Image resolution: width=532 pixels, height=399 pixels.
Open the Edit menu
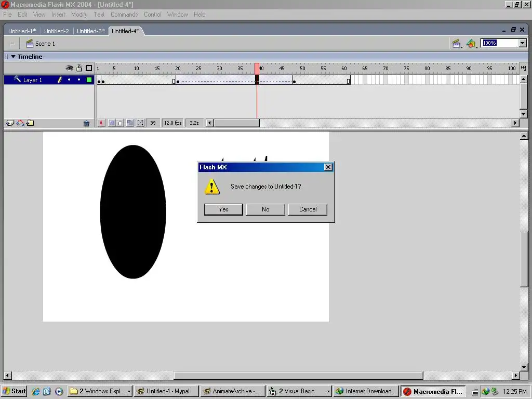(22, 15)
